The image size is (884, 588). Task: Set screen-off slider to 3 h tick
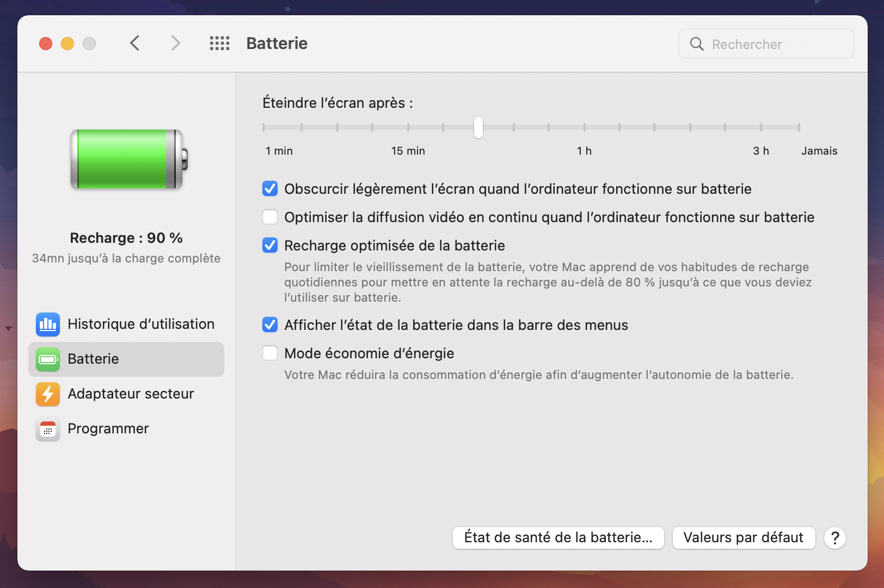[x=761, y=127]
